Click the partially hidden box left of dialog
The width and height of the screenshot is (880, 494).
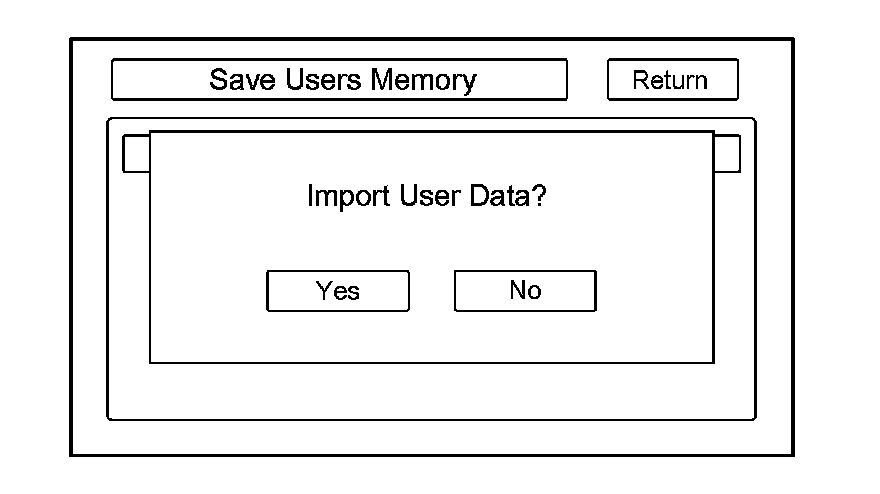[x=136, y=153]
